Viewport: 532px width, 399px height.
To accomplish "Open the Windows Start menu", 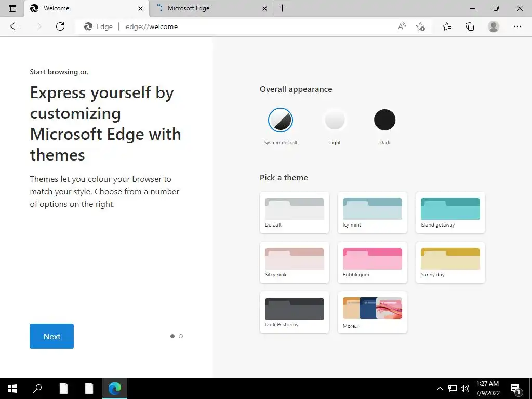I will pos(12,389).
